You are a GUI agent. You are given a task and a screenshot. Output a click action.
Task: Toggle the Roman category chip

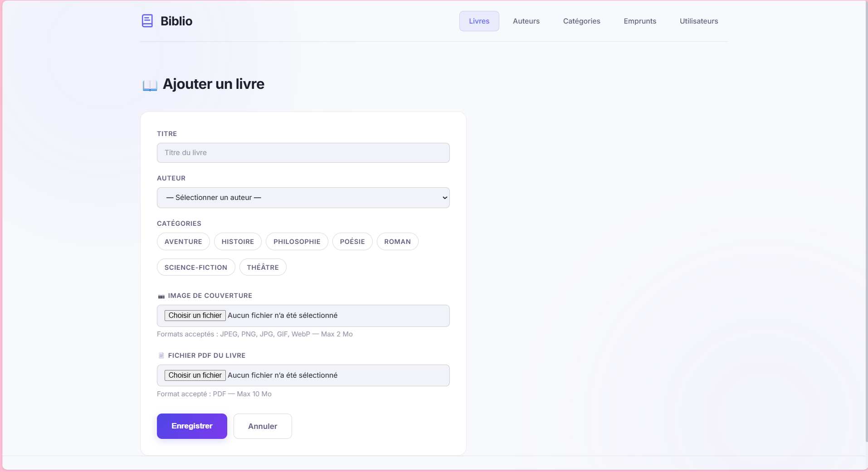397,242
